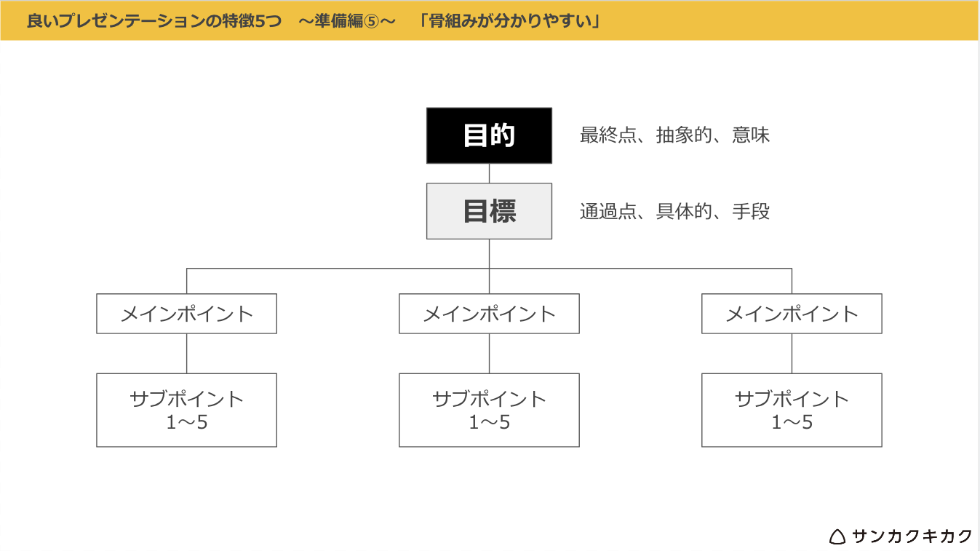
Task: Click the text 最終点、抽象的、意味
Action: point(674,135)
